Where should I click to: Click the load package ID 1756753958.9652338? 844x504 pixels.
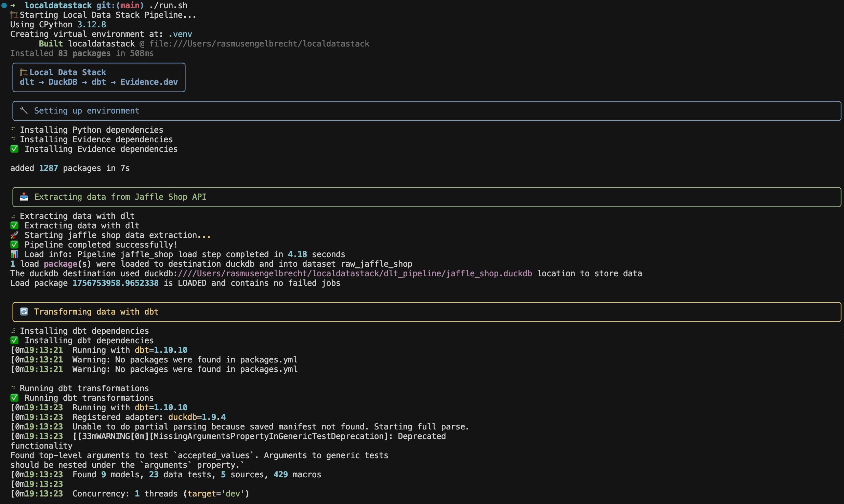click(x=115, y=283)
